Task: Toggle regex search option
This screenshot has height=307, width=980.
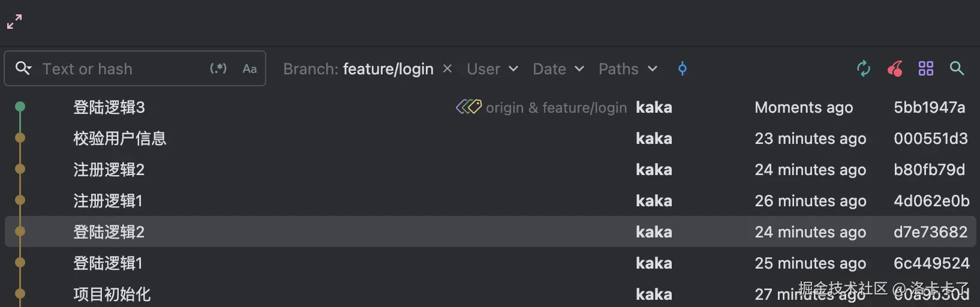Action: [218, 68]
